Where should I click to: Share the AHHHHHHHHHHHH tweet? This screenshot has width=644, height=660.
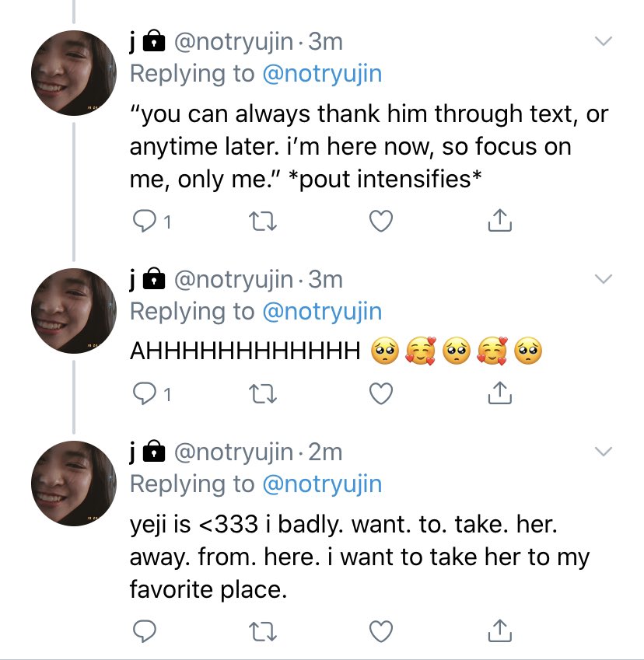[499, 393]
